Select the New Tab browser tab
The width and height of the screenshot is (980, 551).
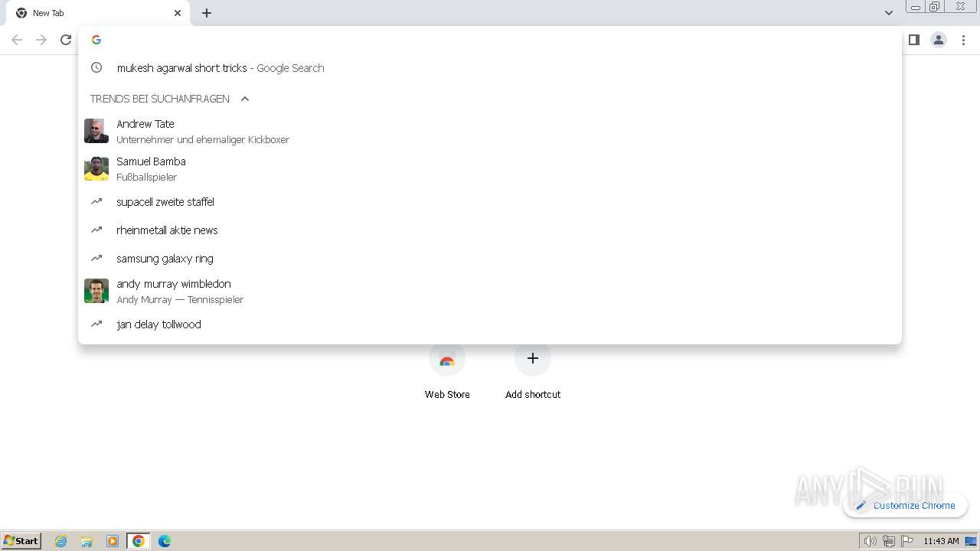(x=98, y=13)
